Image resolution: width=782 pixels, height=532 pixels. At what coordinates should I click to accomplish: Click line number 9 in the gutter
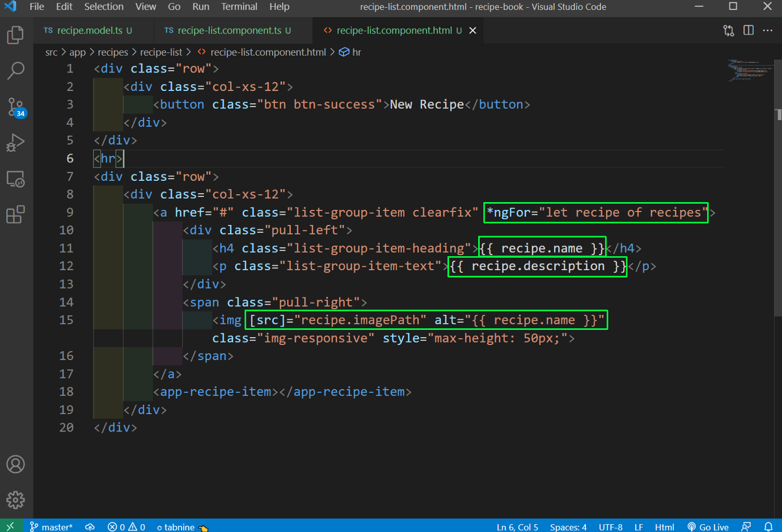coord(70,212)
